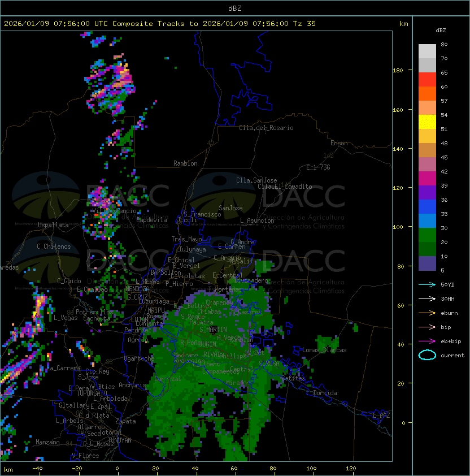Click the Villavicencio map label
Image resolution: width=470 pixels, height=476 pixels.
click(x=114, y=211)
